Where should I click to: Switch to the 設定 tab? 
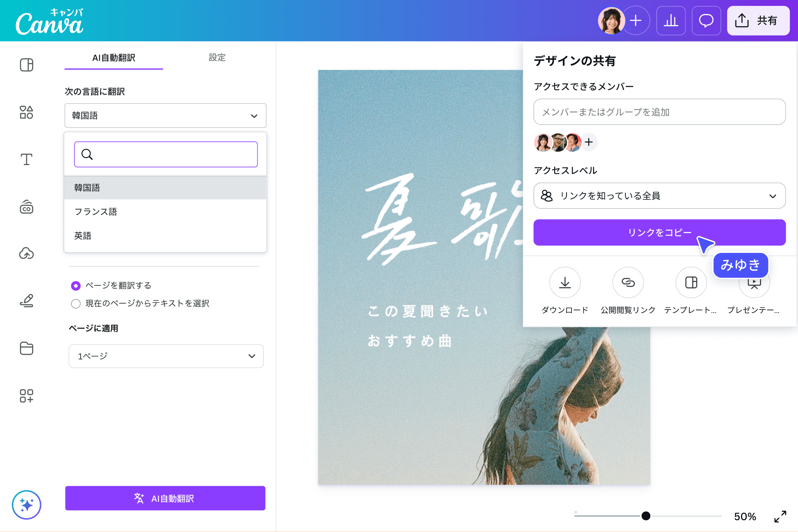217,57
